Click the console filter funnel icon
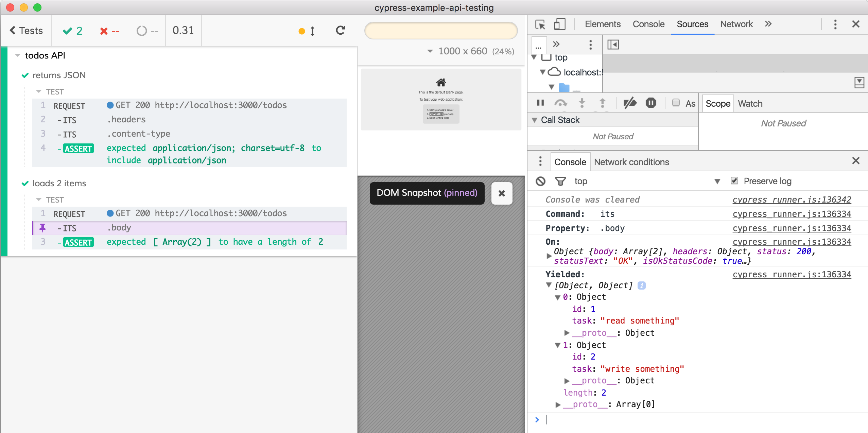Screen dimensions: 868x433 pyautogui.click(x=560, y=181)
